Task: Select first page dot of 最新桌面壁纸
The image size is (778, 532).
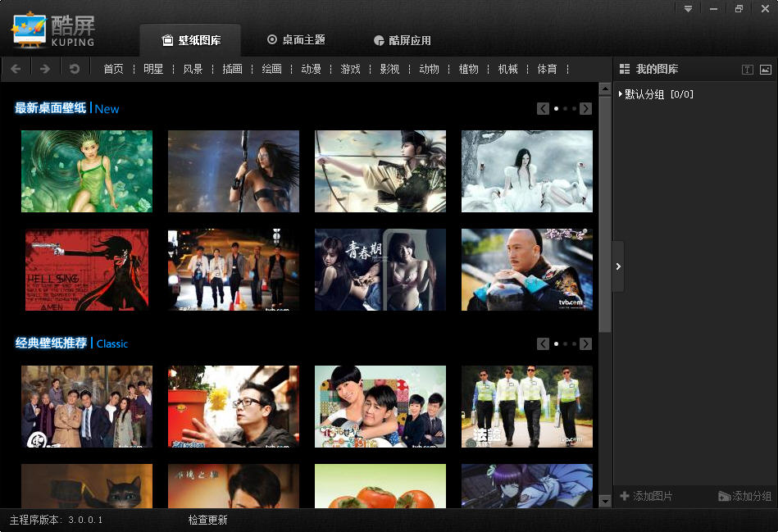Action: click(x=556, y=108)
